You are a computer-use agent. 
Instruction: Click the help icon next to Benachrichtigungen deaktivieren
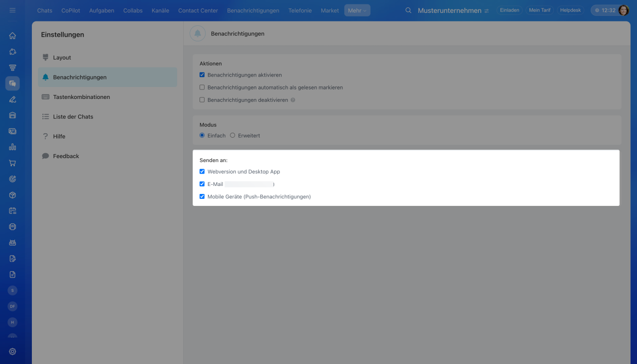click(x=293, y=100)
